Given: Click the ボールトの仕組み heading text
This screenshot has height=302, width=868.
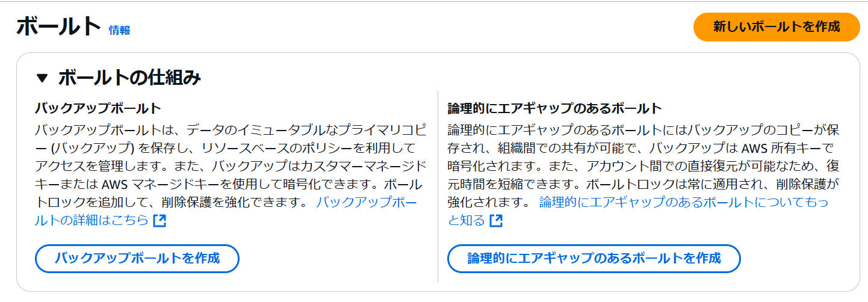Looking at the screenshot, I should [x=129, y=78].
